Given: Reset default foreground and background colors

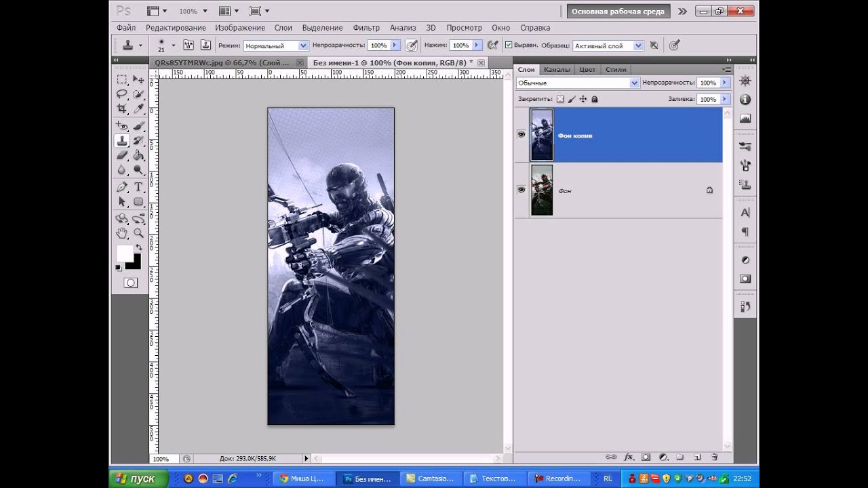Looking at the screenshot, I should [119, 268].
